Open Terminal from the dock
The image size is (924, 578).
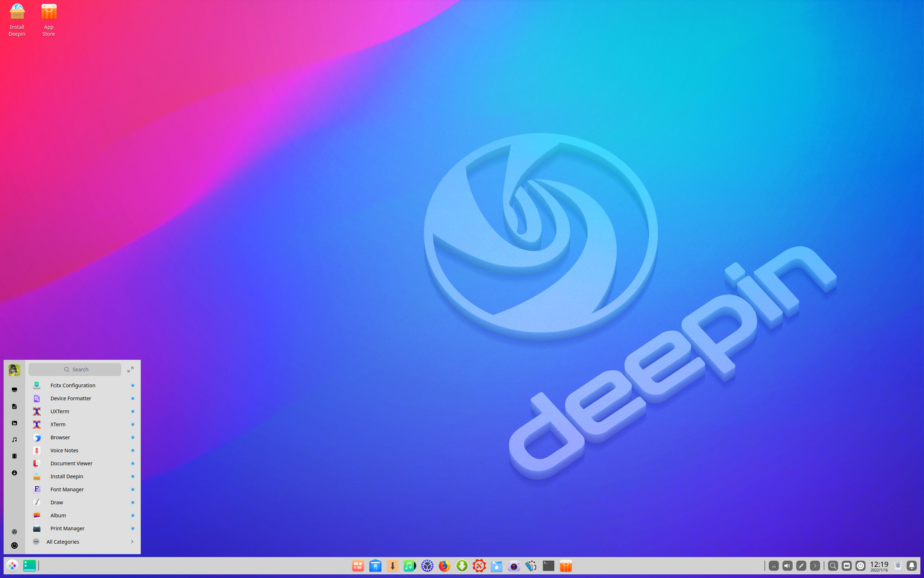tap(548, 566)
